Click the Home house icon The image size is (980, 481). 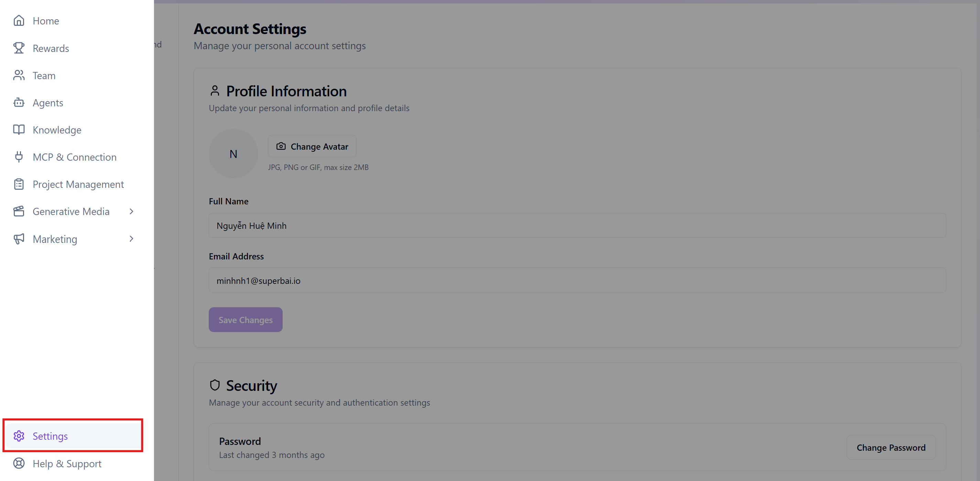click(19, 21)
